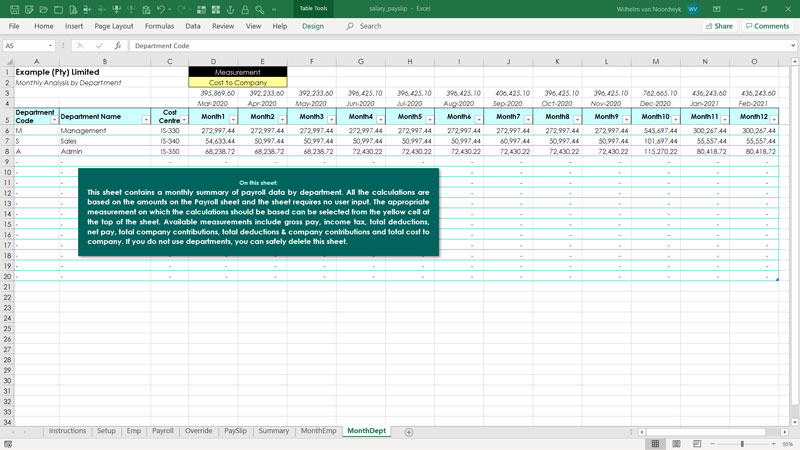Switch to the MonthEmp sheet tab
Screen dimensions: 800x450
pyautogui.click(x=318, y=431)
